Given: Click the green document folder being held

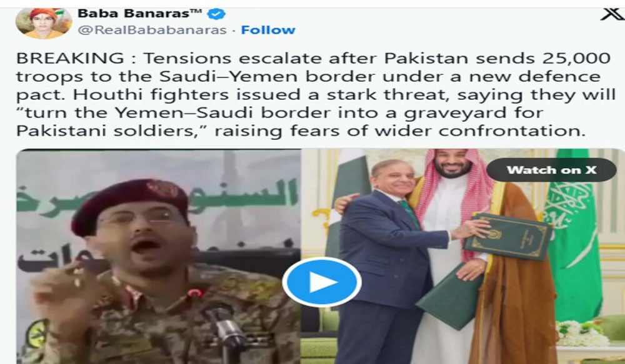Looking at the screenshot, I should click(x=507, y=237).
